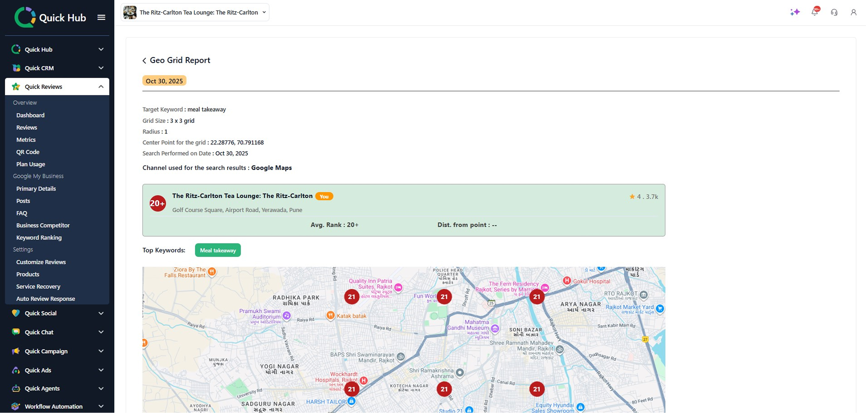
Task: Click the top-left 21 rank marker on map
Action: (x=351, y=297)
